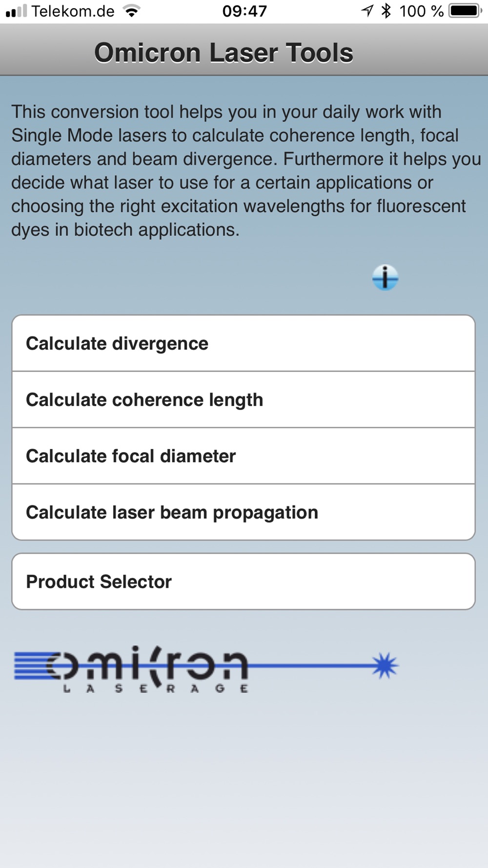488x868 pixels.
Task: Tap the Omicron Laser Tools title
Action: pos(224,53)
